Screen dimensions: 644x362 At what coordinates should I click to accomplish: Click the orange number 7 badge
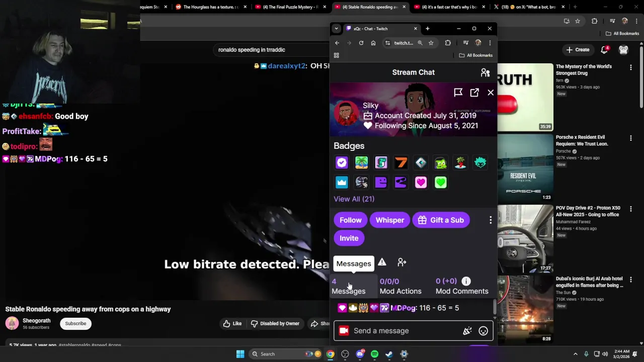401,162
